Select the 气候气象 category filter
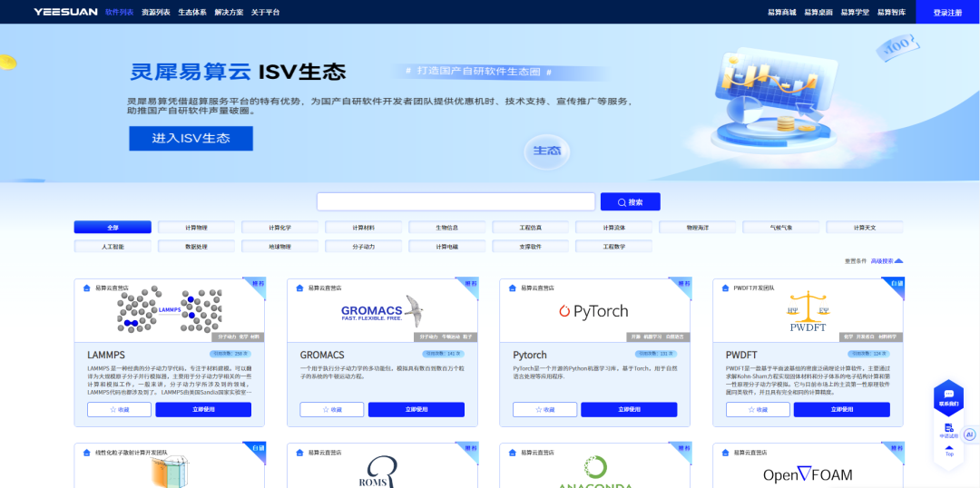The width and height of the screenshot is (980, 488). coord(781,228)
